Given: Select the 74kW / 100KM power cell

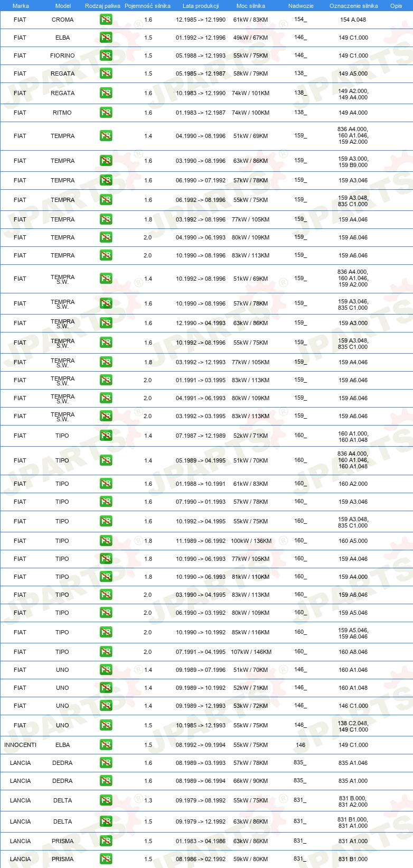Looking at the screenshot, I should pos(251,113).
